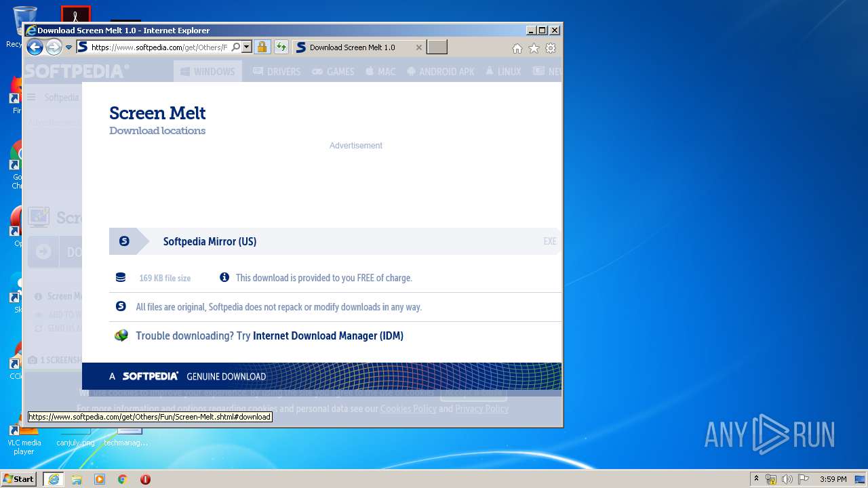Click the volume speaker tray icon
The width and height of the screenshot is (868, 488).
787,479
